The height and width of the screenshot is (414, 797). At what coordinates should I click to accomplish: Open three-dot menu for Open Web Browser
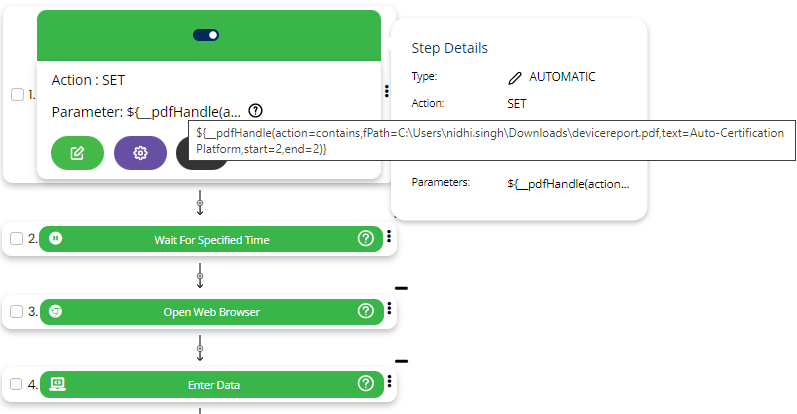coord(389,310)
